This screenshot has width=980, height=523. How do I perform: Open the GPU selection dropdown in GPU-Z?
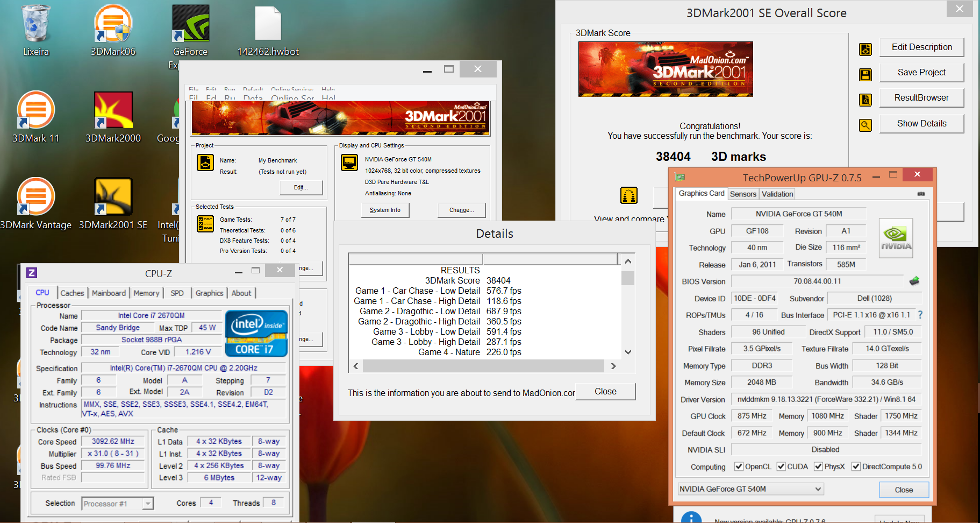750,489
